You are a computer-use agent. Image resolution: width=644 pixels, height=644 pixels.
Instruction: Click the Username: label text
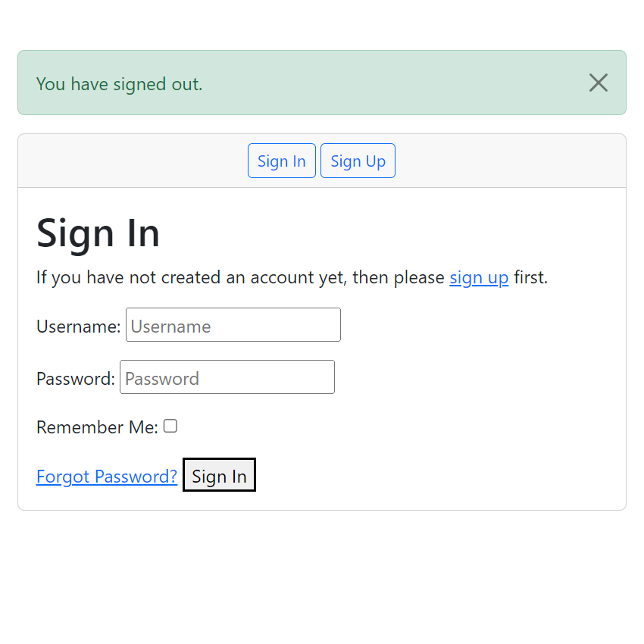pyautogui.click(x=78, y=327)
